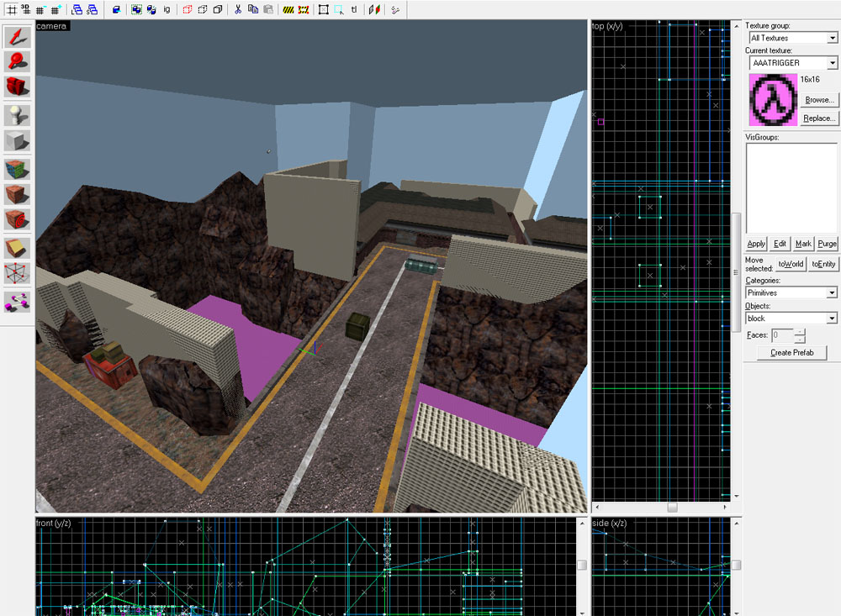Click the Faces number input field
This screenshot has width=841, height=616.
[782, 335]
